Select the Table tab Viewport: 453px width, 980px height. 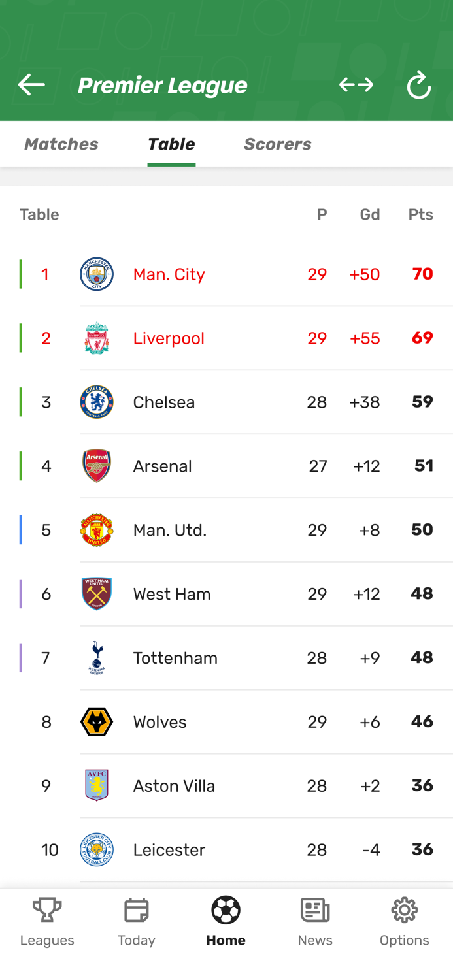[x=171, y=144]
